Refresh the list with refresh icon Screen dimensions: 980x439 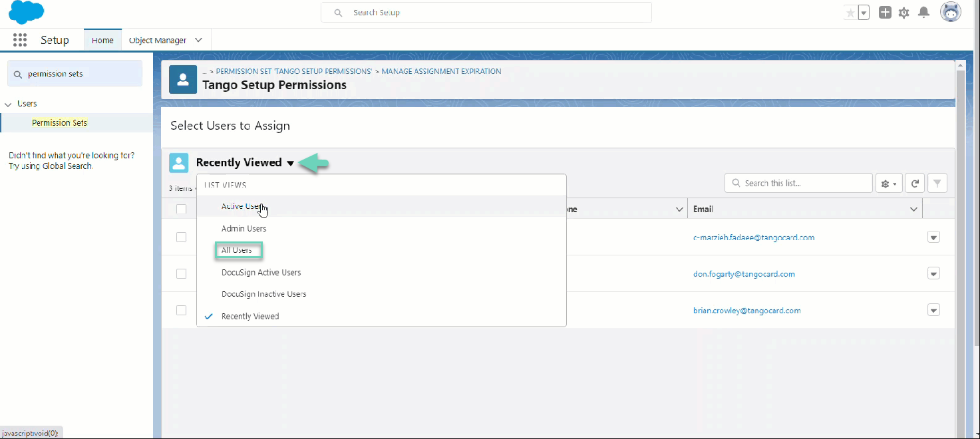point(915,184)
